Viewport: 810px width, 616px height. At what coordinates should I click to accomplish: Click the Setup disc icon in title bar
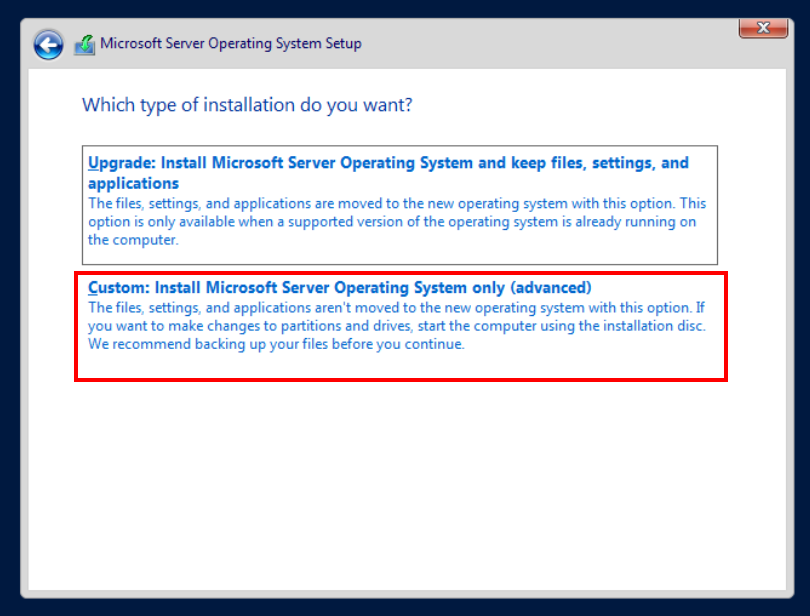[x=85, y=44]
